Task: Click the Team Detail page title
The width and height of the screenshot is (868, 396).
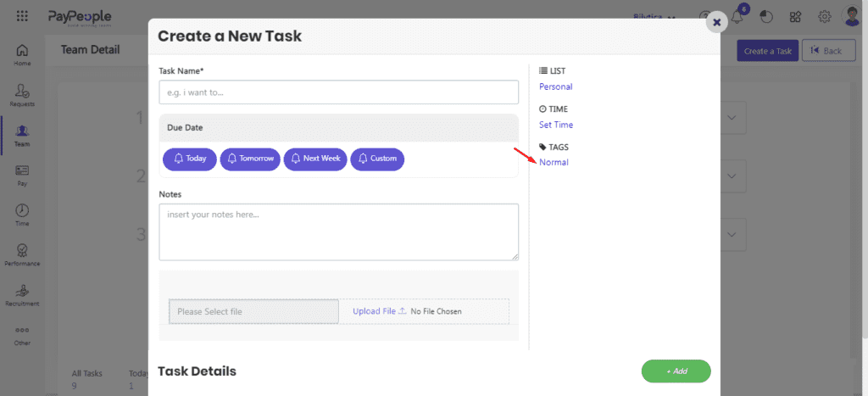Action: pos(90,50)
